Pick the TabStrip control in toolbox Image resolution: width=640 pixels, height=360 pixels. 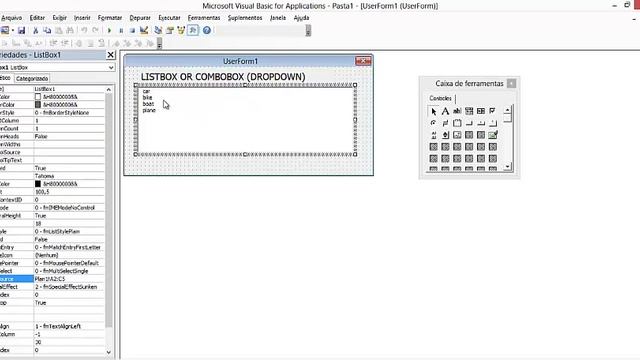coord(481,123)
